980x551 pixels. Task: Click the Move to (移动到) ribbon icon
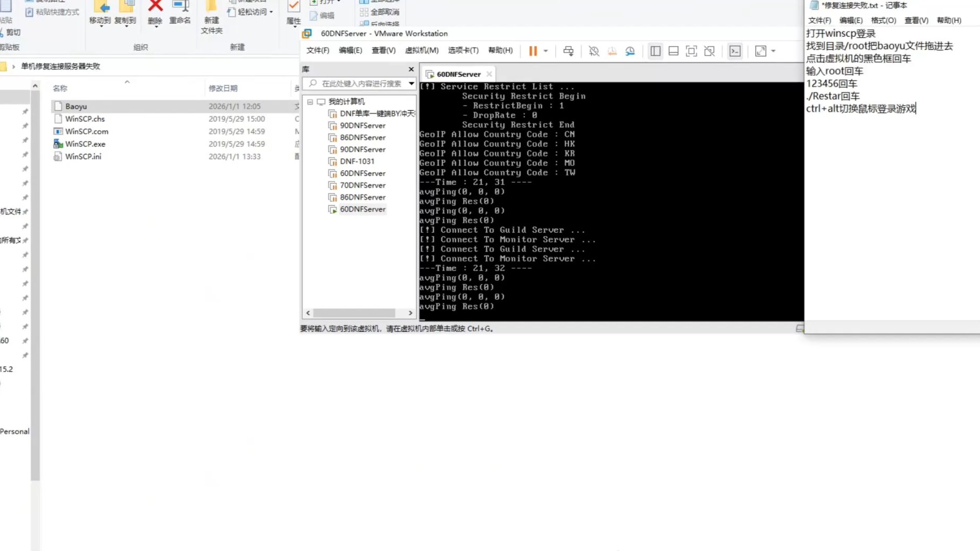click(100, 13)
